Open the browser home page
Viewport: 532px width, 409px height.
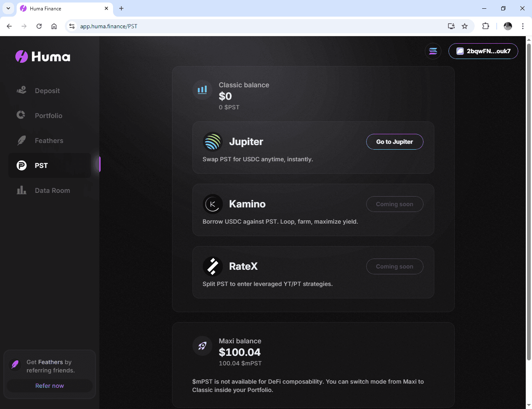click(54, 26)
